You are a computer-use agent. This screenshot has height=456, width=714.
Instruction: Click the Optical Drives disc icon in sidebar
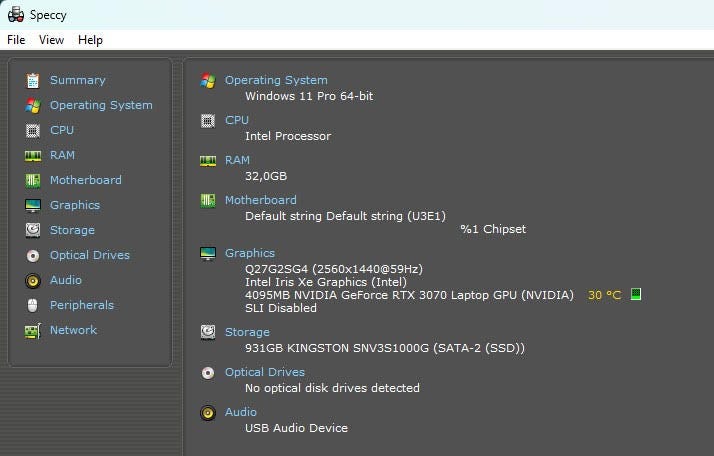(33, 255)
